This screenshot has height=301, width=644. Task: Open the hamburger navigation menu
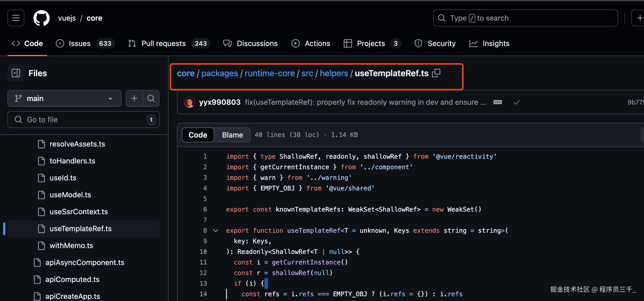(16, 18)
